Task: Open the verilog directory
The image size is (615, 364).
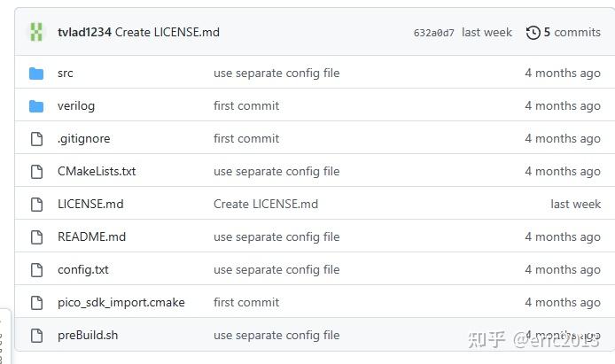Action: (x=76, y=106)
